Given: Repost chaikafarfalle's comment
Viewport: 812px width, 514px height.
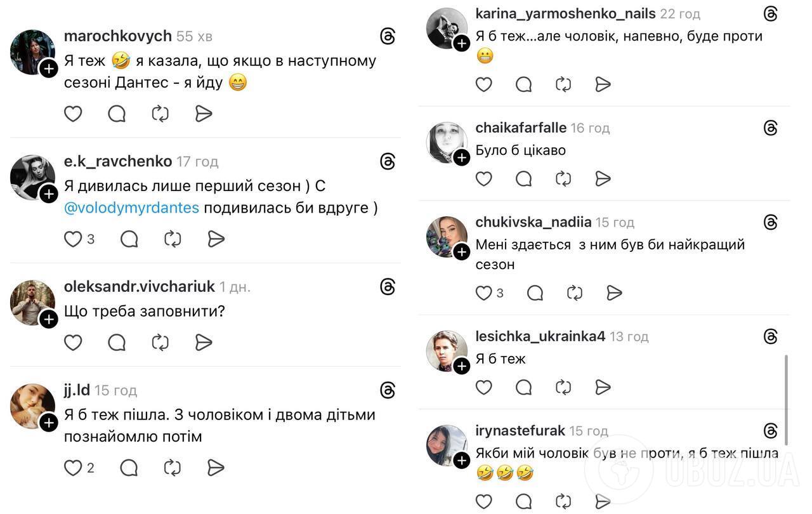Looking at the screenshot, I should point(563,178).
